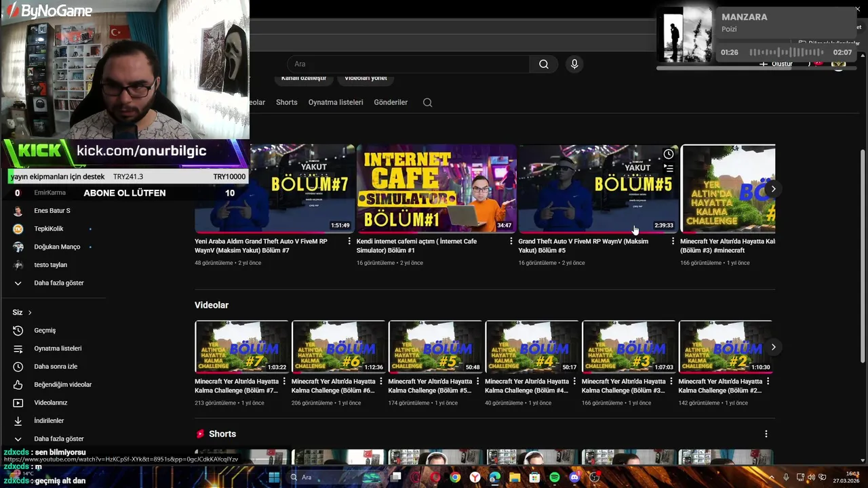Open Minecraft Bölüm #2 thumbnail in Videolar
868x488 pixels.
(x=726, y=347)
